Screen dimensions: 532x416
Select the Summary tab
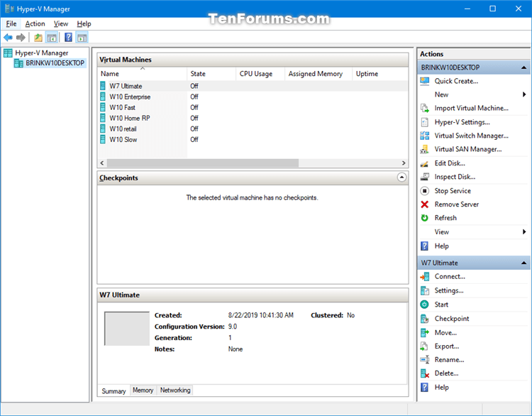[x=113, y=391]
